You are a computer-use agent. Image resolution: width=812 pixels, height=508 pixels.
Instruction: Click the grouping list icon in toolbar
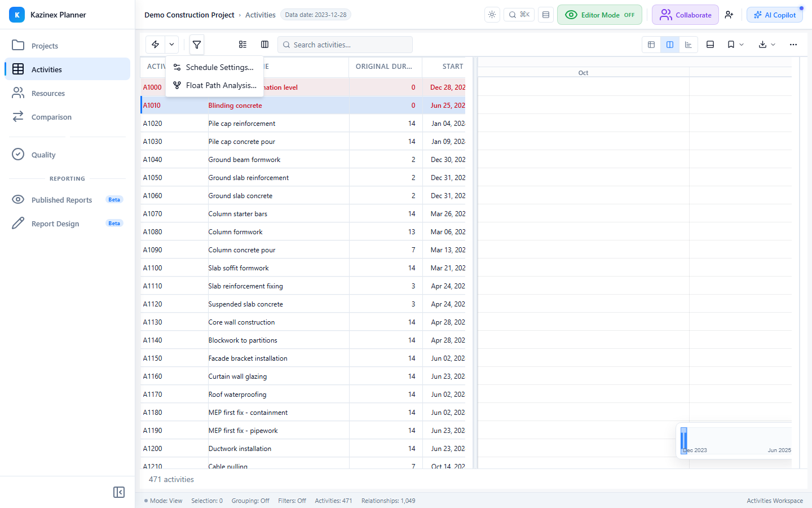(242, 45)
